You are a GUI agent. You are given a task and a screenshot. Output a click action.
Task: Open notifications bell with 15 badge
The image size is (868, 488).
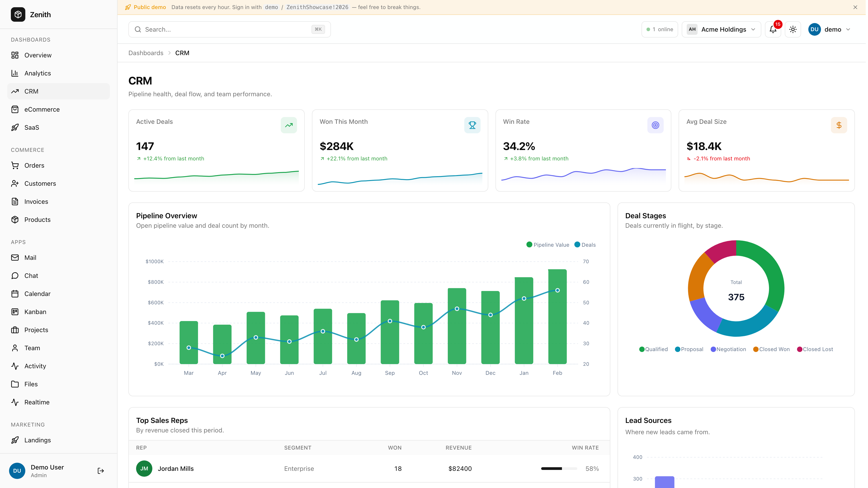tap(773, 29)
